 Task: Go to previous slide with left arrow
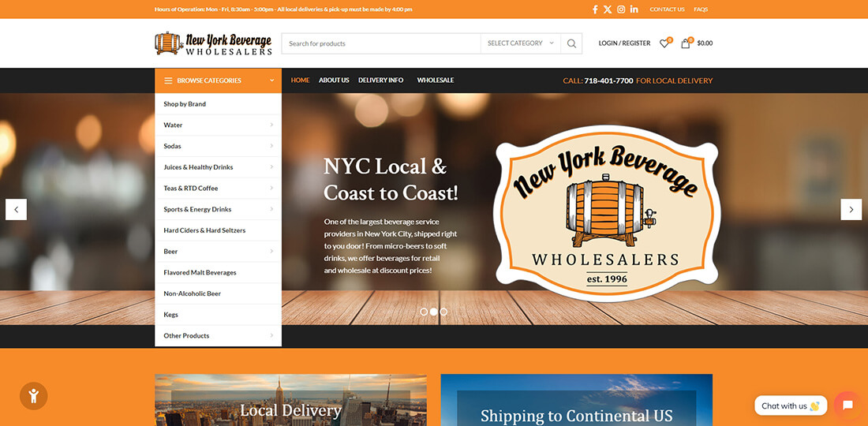(16, 210)
